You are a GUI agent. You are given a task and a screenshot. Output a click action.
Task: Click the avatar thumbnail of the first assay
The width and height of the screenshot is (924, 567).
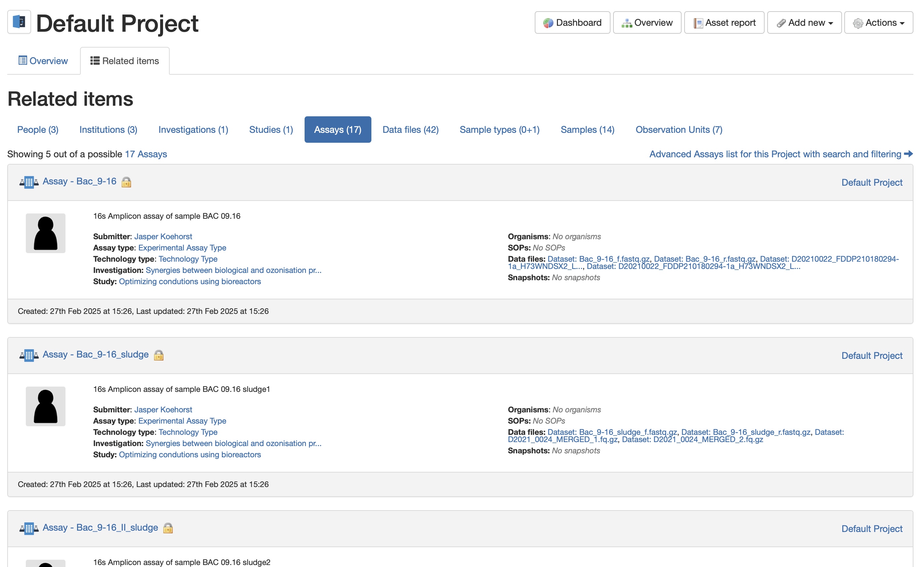coord(45,233)
